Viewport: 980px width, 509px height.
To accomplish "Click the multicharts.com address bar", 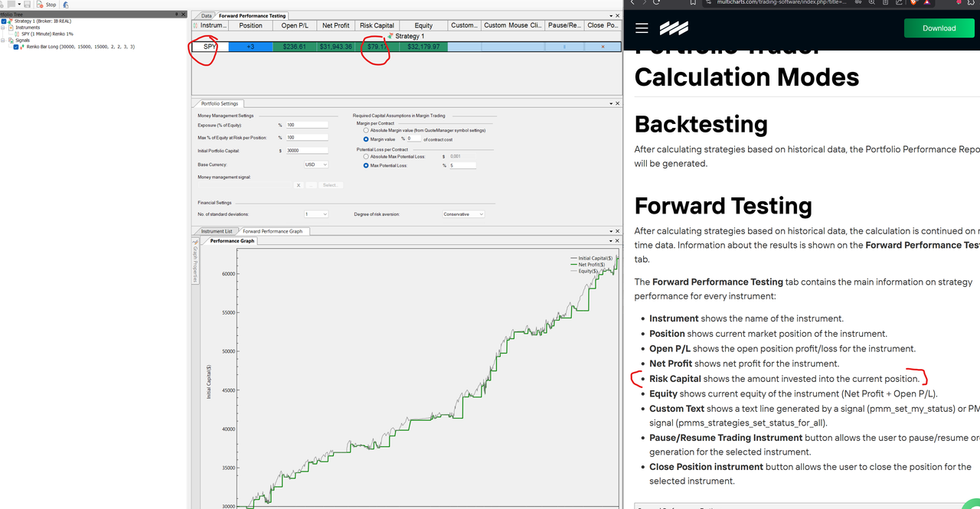I will pos(782,2).
